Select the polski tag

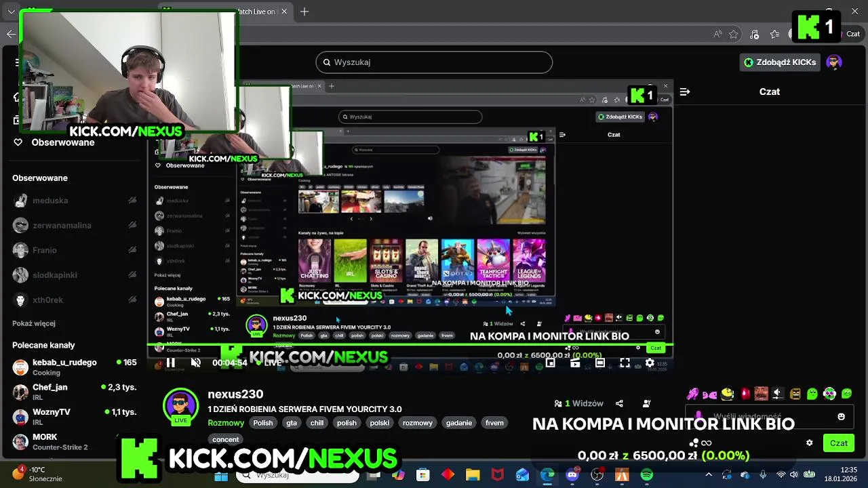(x=380, y=423)
